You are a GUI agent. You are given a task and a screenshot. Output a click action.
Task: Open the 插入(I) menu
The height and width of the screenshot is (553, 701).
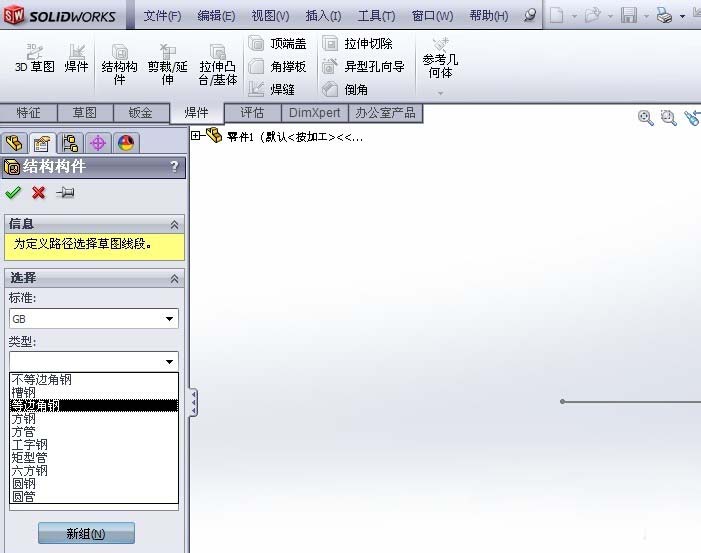323,16
